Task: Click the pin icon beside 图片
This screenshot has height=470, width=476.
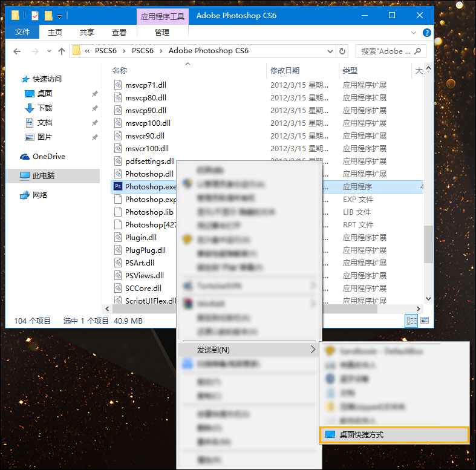Action: (95, 137)
